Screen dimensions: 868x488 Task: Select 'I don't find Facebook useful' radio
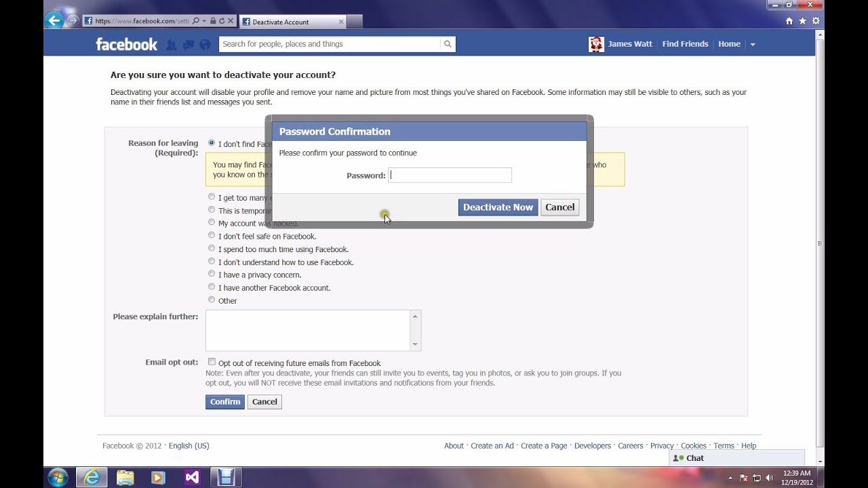[212, 143]
